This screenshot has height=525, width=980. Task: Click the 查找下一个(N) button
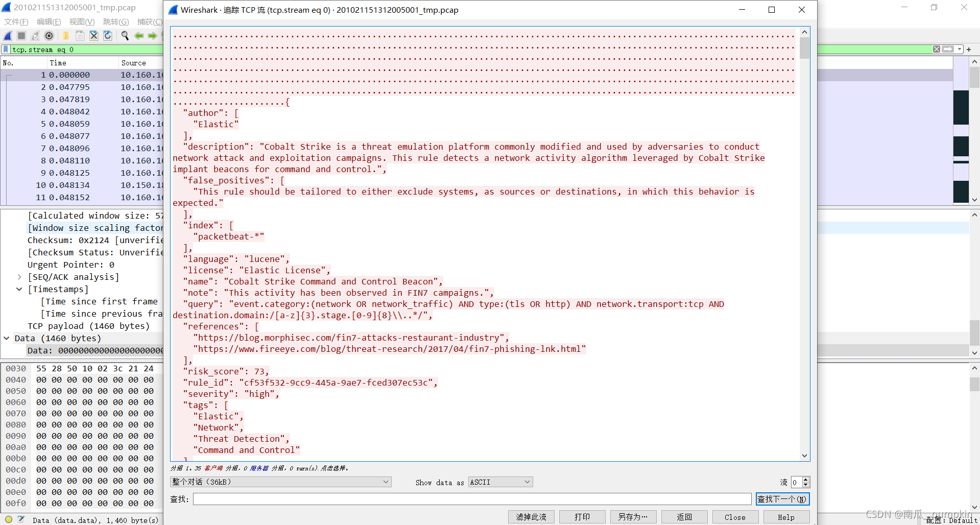[x=782, y=499]
